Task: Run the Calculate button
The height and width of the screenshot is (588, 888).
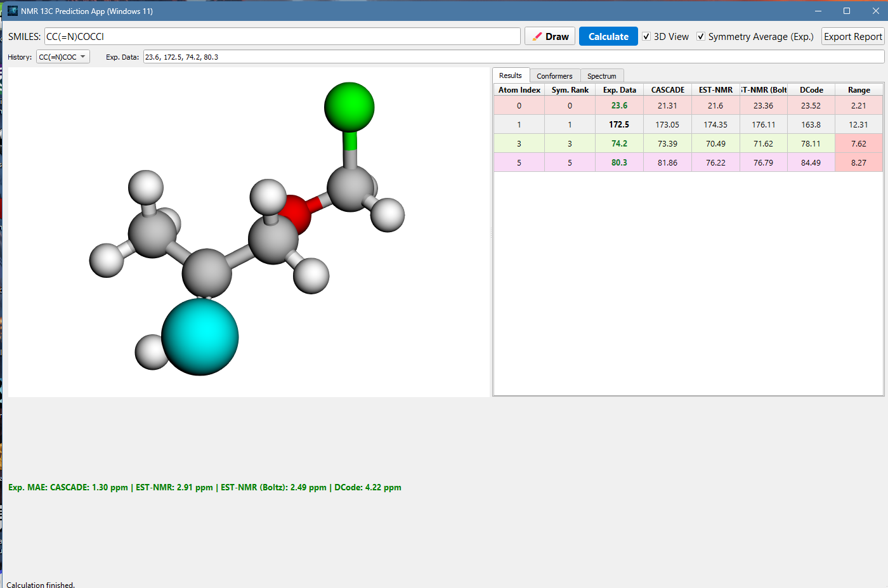Action: (x=608, y=36)
